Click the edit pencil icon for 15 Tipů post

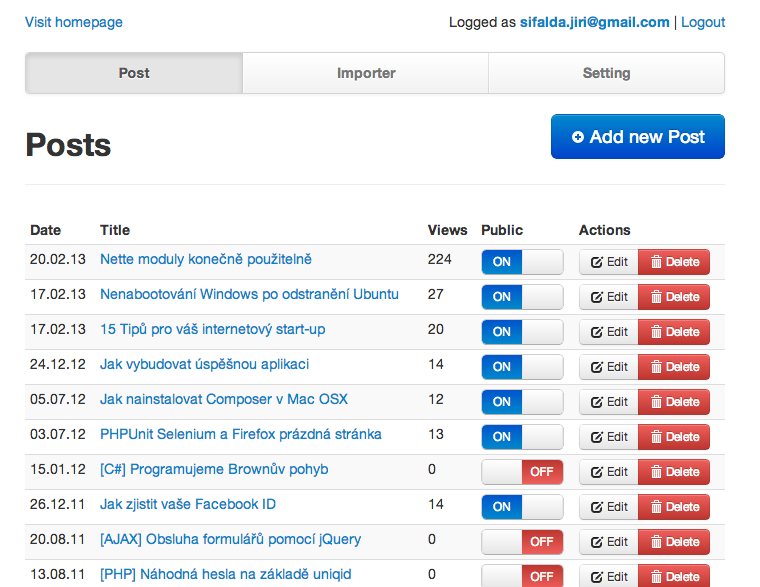(597, 332)
